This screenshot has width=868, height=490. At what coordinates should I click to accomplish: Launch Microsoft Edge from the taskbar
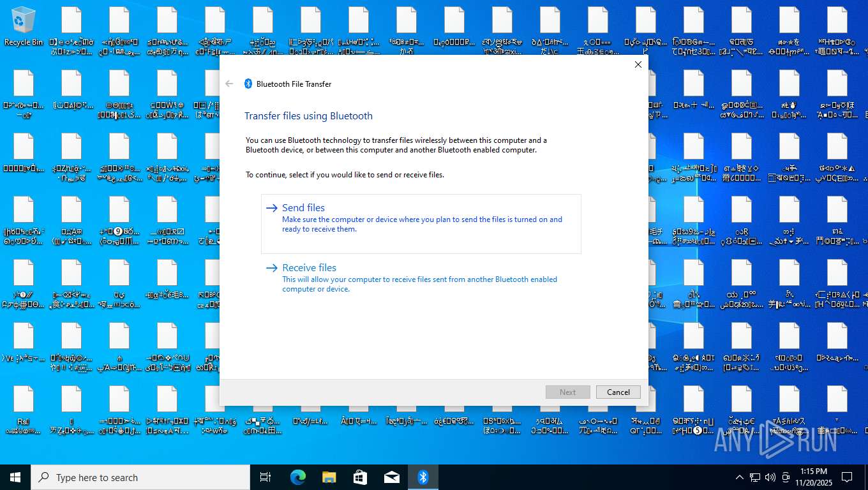point(297,477)
